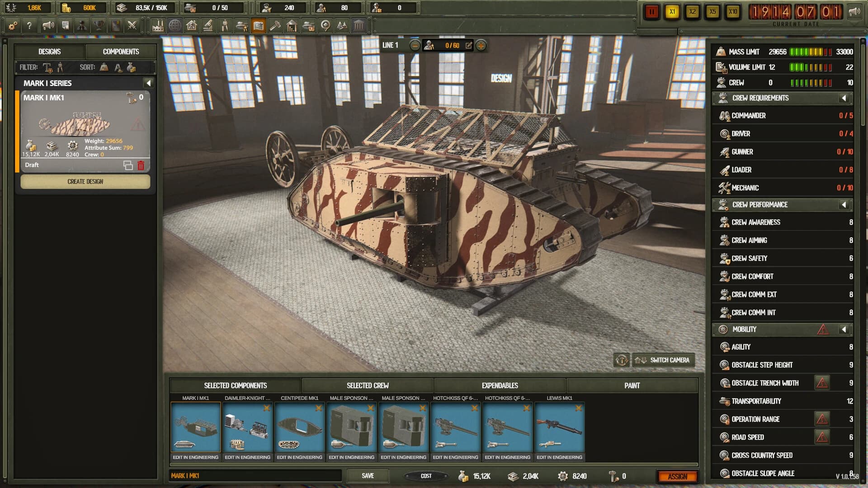Pause the game clock
This screenshot has height=488, width=868.
(652, 12)
